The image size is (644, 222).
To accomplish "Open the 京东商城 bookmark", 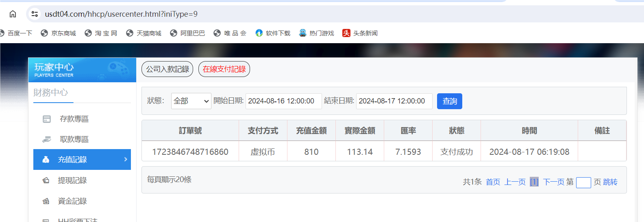I will 59,33.
